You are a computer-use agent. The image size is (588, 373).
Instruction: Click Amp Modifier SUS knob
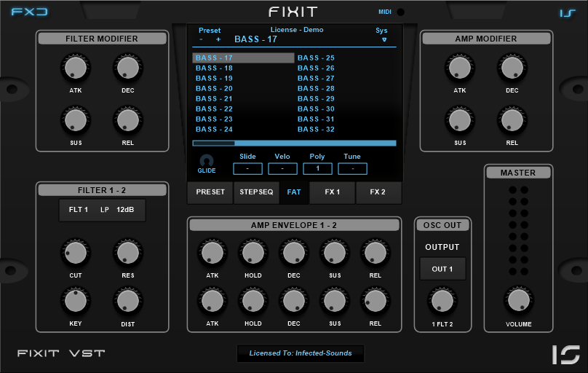pos(460,121)
